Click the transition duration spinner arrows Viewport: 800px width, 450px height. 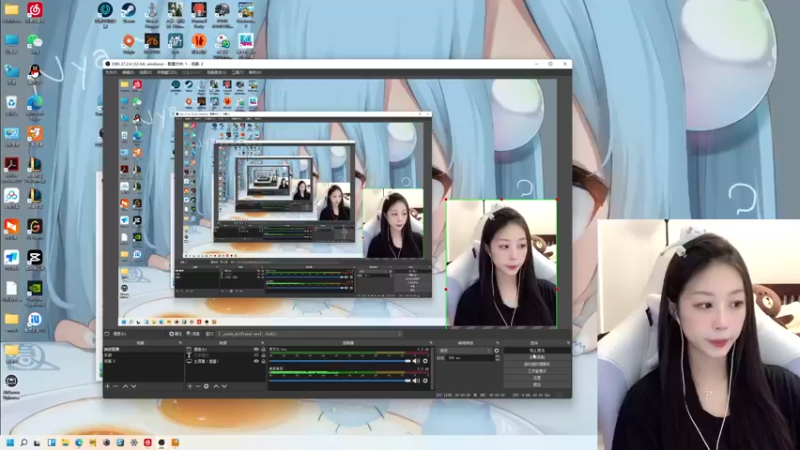point(497,358)
